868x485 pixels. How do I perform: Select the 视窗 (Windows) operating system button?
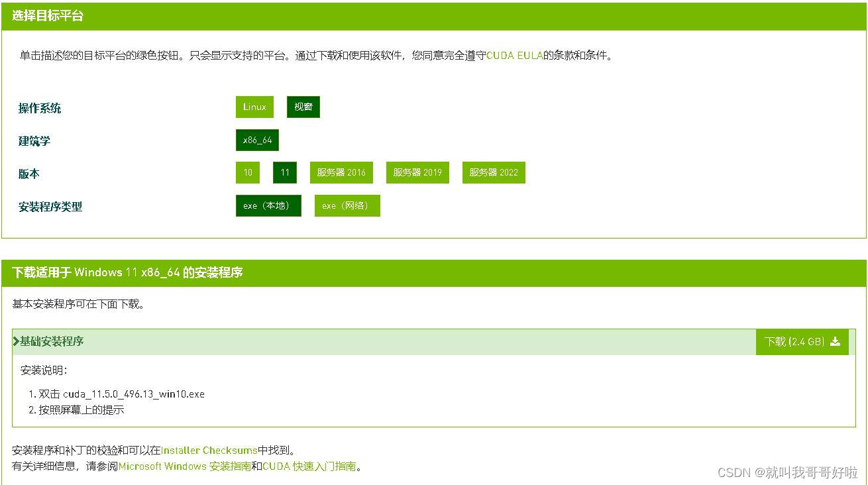303,107
